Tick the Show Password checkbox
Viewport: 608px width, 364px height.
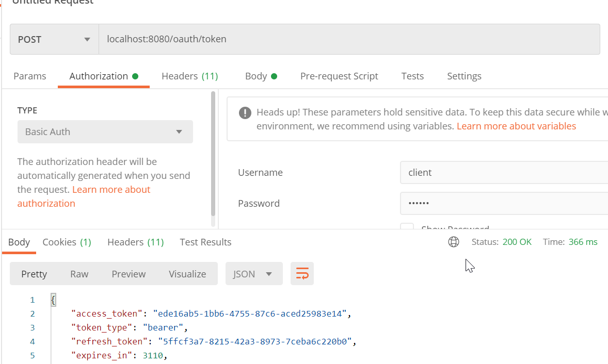tap(407, 226)
